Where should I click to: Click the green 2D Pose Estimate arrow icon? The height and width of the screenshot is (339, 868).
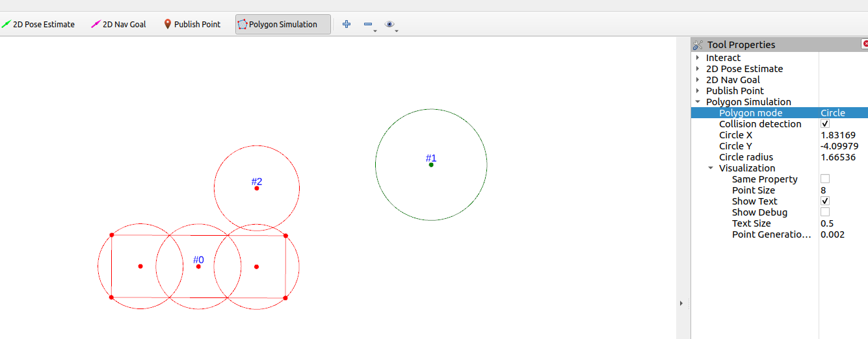pyautogui.click(x=6, y=24)
